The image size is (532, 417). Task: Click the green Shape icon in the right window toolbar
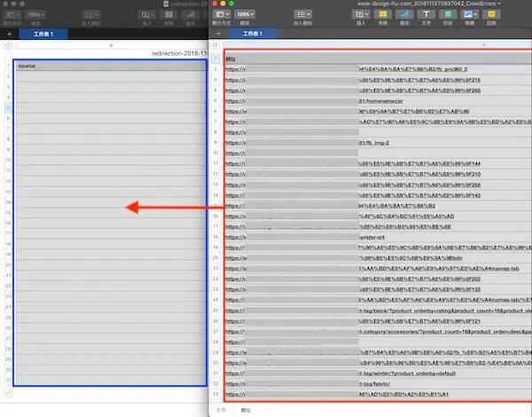tap(448, 14)
